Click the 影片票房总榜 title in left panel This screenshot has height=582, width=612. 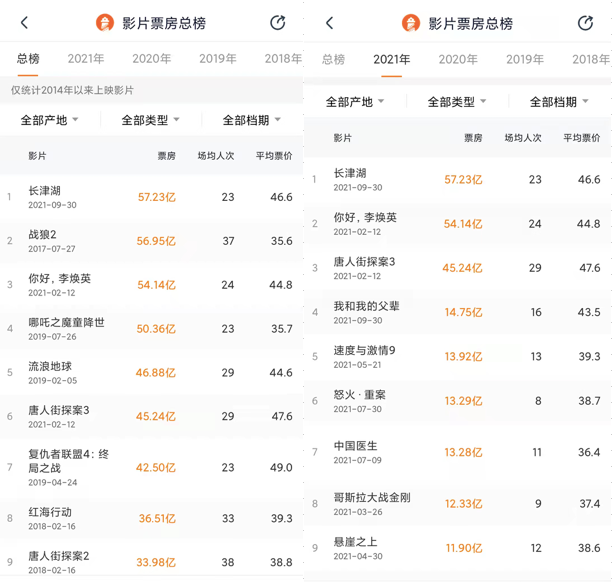(x=164, y=23)
